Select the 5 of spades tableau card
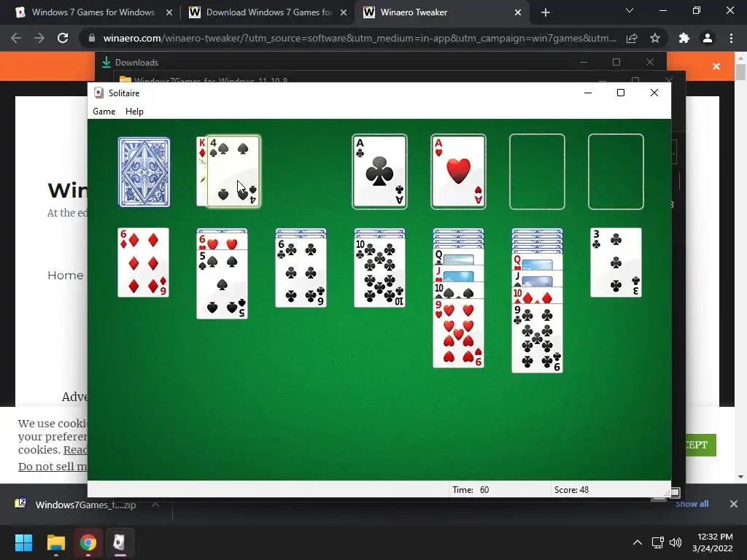The image size is (747, 560). coord(222,284)
